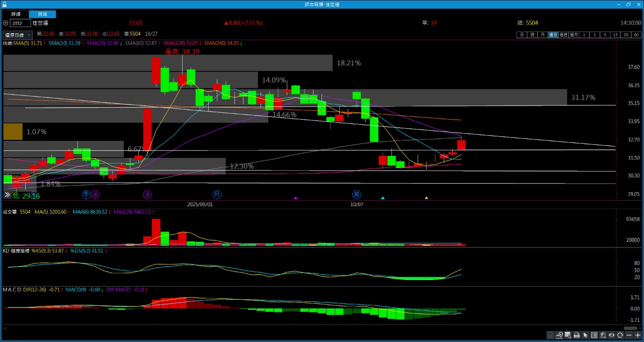
Task: Click the lock icon in title bar
Action: pos(5,4)
